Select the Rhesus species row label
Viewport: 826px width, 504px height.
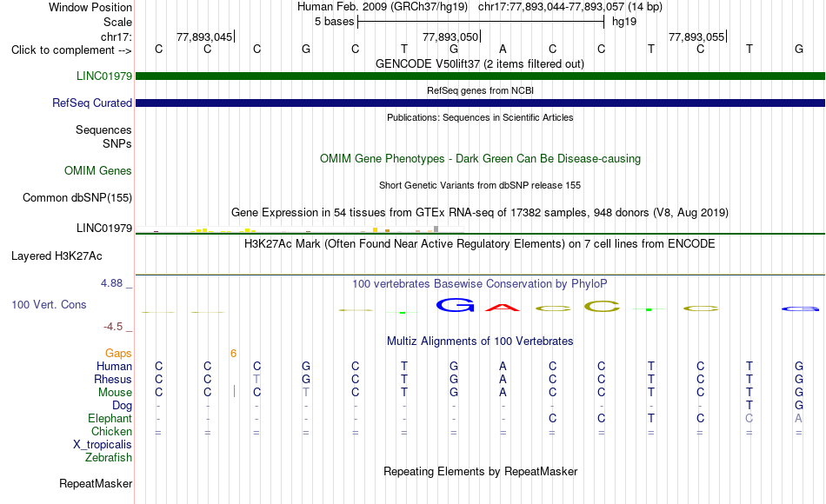tap(113, 379)
